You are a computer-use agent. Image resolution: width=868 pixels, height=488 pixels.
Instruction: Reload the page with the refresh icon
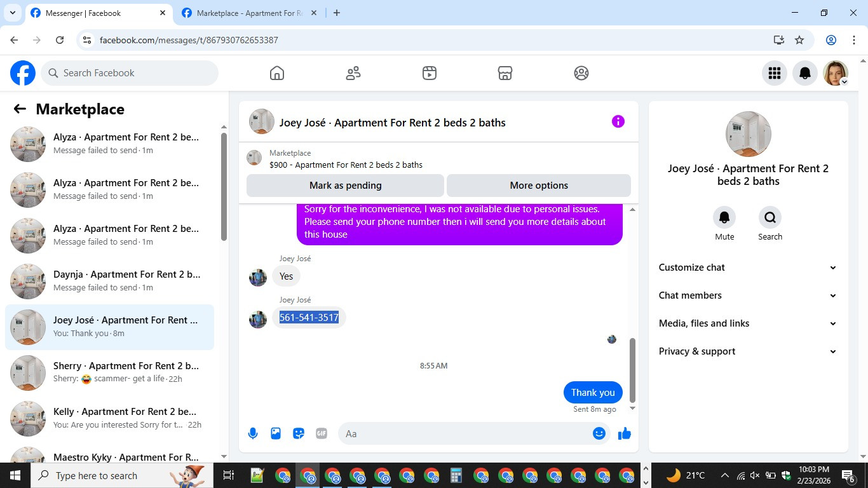60,40
